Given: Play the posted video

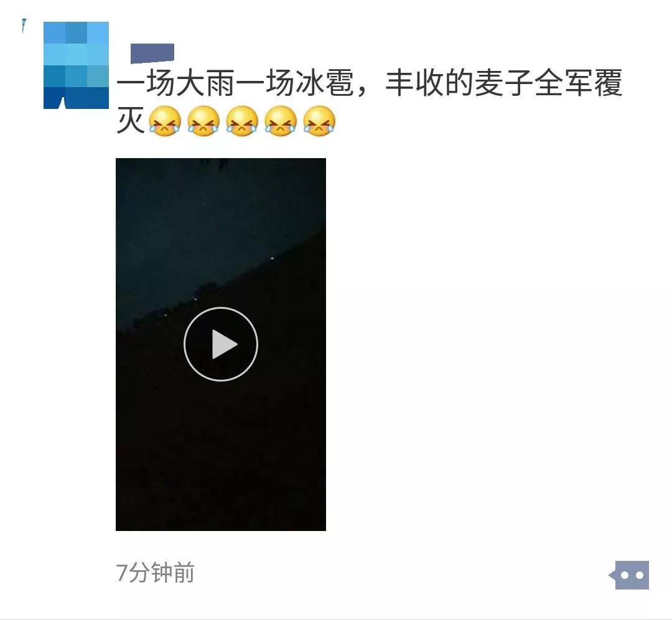Looking at the screenshot, I should [x=221, y=344].
